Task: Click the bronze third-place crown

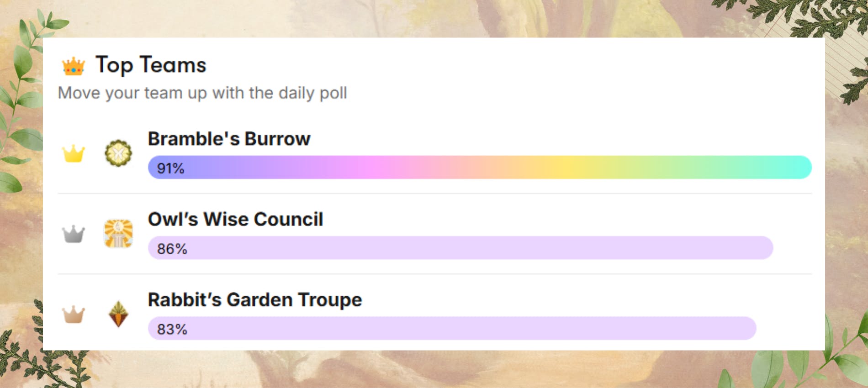Action: (x=73, y=315)
